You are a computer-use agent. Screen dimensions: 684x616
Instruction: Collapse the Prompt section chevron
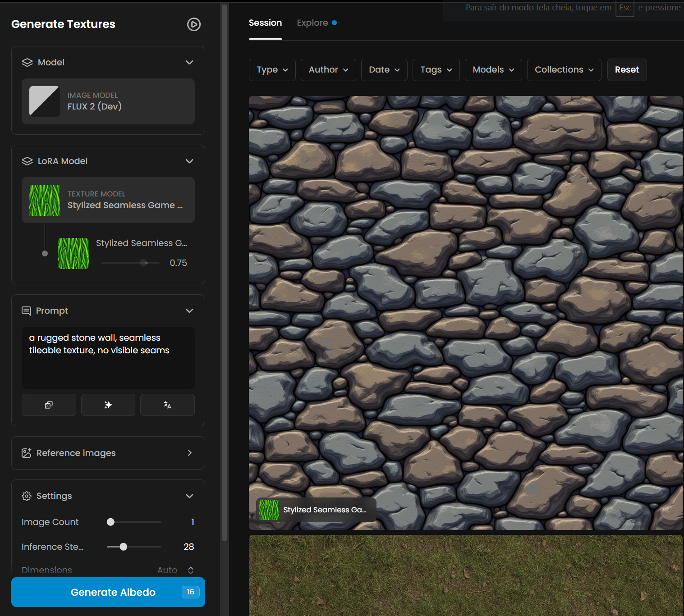pyautogui.click(x=189, y=310)
